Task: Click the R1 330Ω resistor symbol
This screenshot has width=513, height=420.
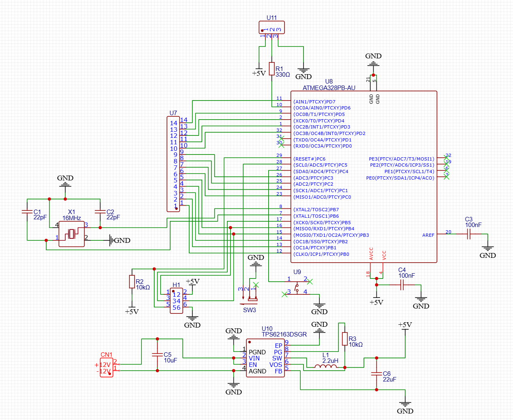Action: (271, 69)
